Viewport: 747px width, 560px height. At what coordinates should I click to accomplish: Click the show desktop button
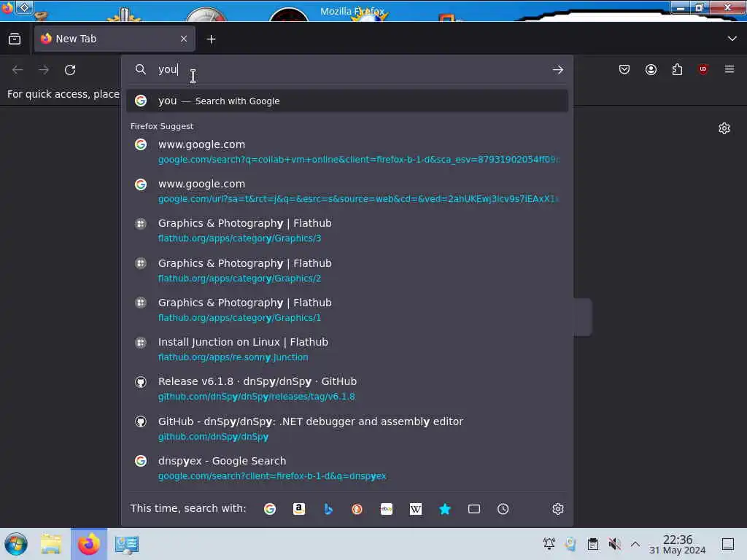coord(727,544)
